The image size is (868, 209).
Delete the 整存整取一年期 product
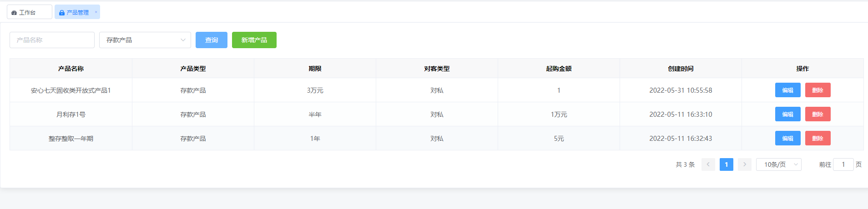pos(818,138)
